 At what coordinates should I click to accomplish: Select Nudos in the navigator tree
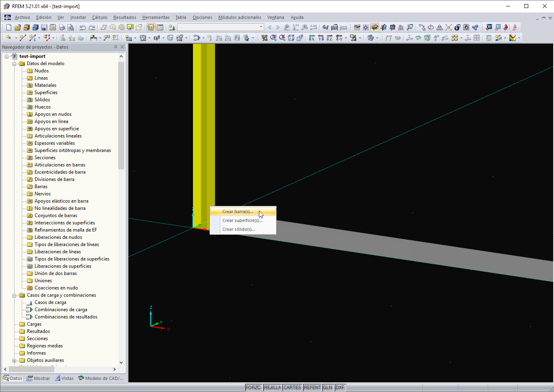click(41, 71)
